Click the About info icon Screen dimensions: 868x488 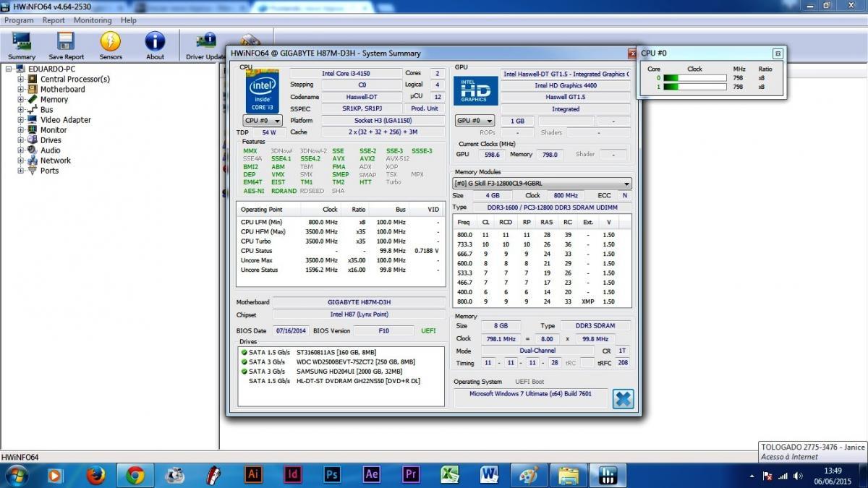click(155, 46)
